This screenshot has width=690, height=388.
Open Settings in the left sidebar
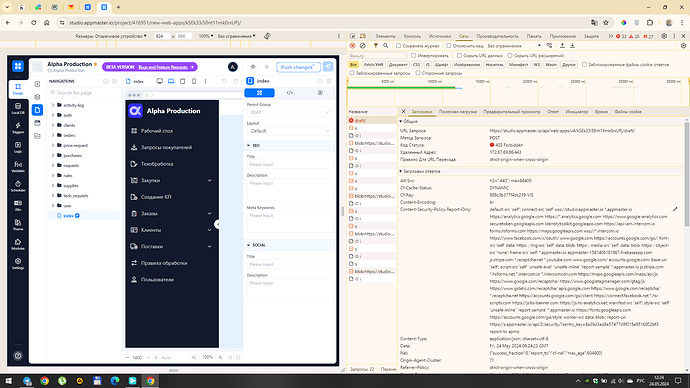(18, 263)
